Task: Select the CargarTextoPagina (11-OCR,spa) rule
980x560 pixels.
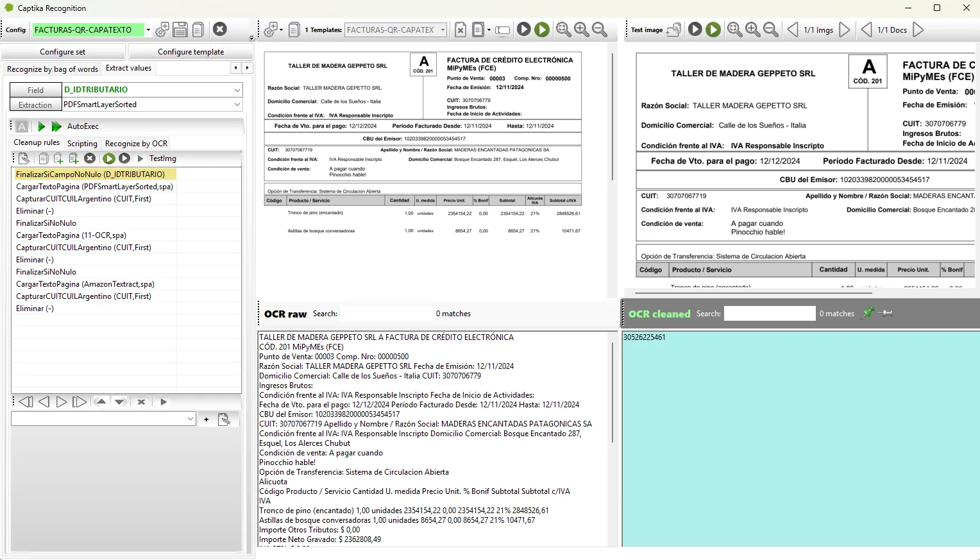Action: (x=71, y=235)
